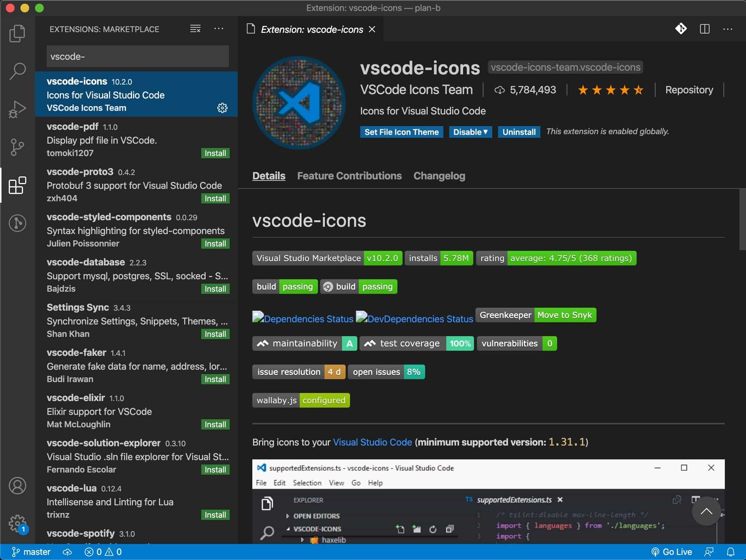Screen dimensions: 746x560
Task: Click the extensions search input field
Action: coord(137,57)
